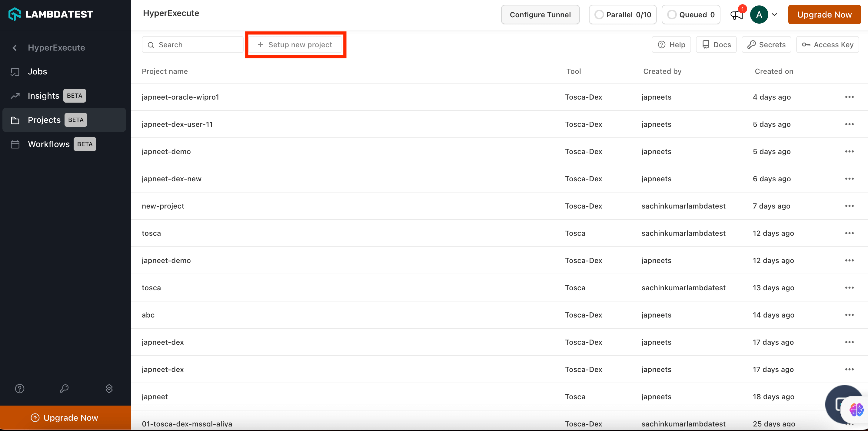The width and height of the screenshot is (868, 431).
Task: Open the Secrets button
Action: coord(766,45)
